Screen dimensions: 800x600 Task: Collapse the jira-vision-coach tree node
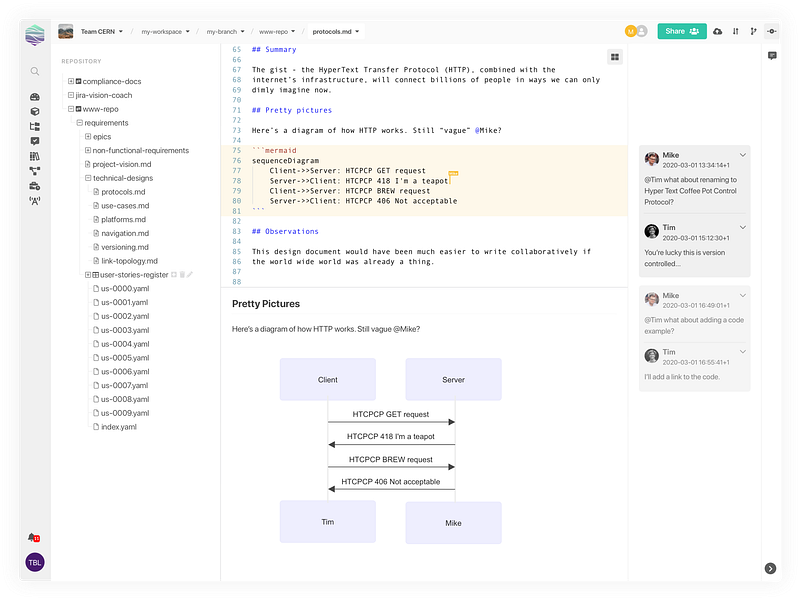pyautogui.click(x=71, y=95)
